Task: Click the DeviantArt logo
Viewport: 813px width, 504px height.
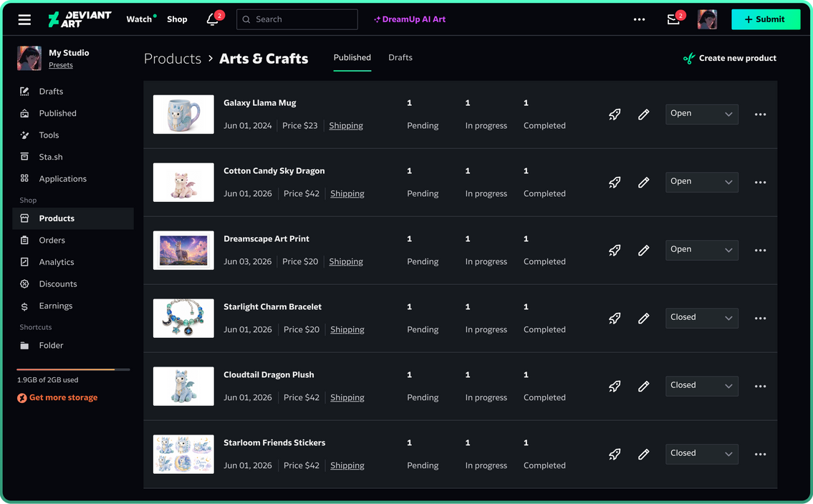Action: (x=80, y=19)
